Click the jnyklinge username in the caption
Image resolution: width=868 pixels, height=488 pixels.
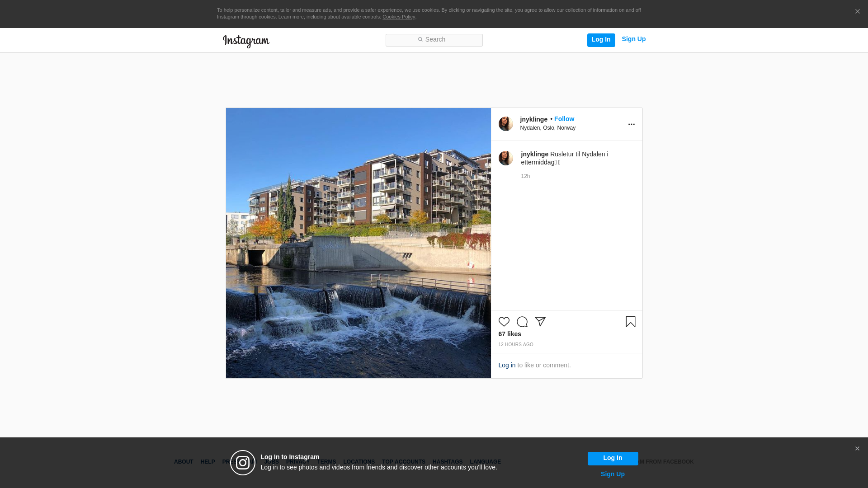tap(534, 154)
